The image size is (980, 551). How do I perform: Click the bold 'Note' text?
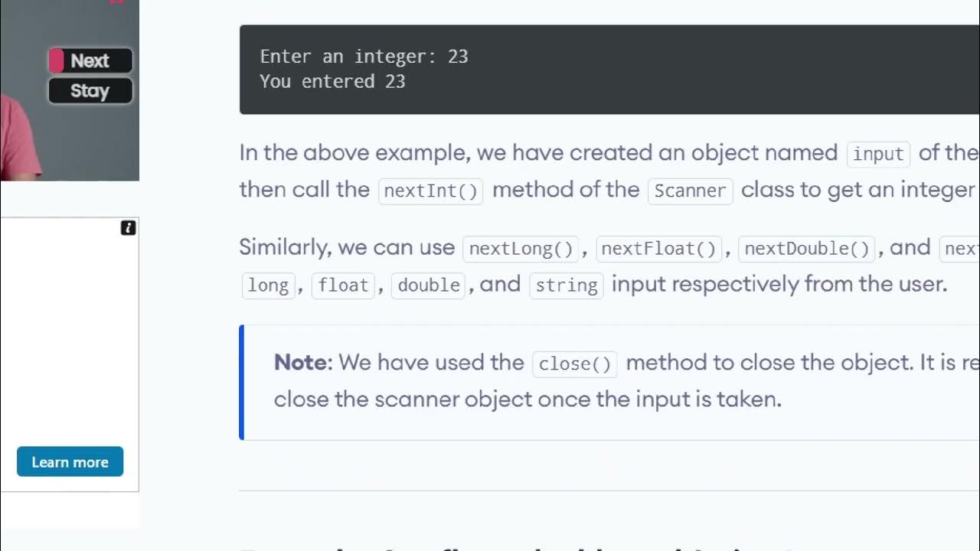[301, 363]
